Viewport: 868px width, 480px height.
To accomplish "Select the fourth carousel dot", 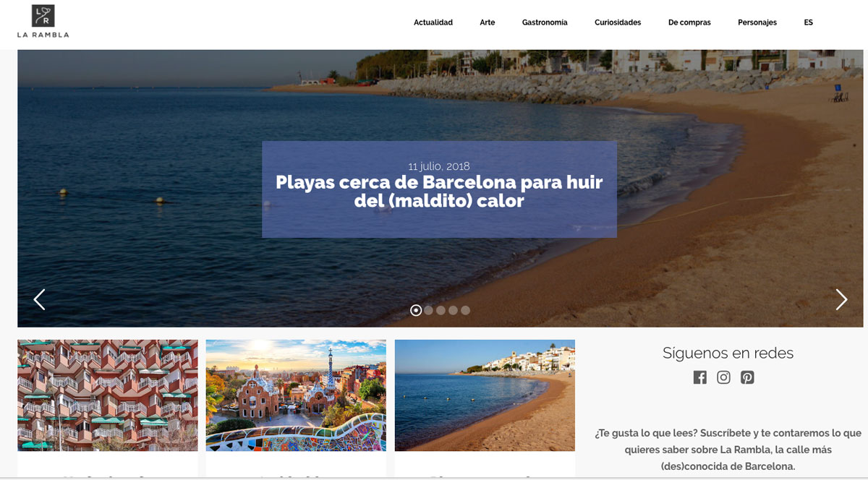I will [453, 310].
